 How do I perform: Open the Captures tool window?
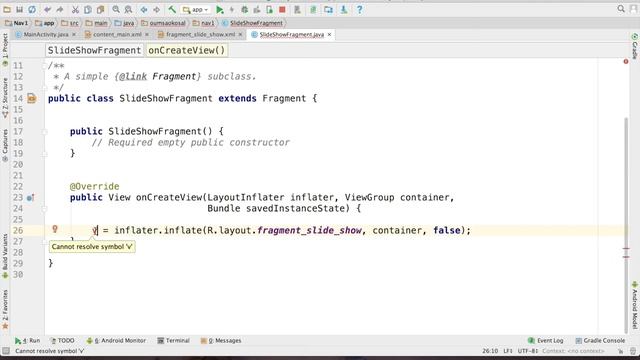coord(5,145)
